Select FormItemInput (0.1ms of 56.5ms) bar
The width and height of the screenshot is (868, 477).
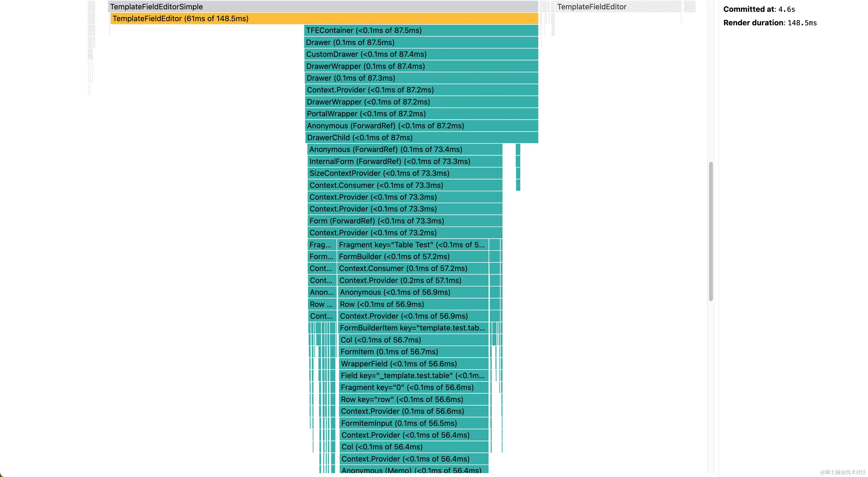point(414,423)
